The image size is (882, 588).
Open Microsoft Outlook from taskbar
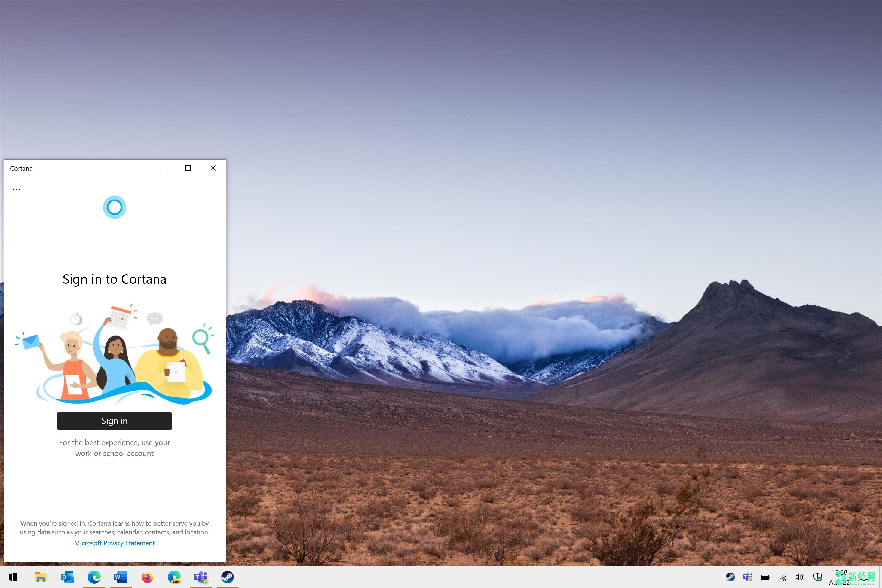pos(66,577)
